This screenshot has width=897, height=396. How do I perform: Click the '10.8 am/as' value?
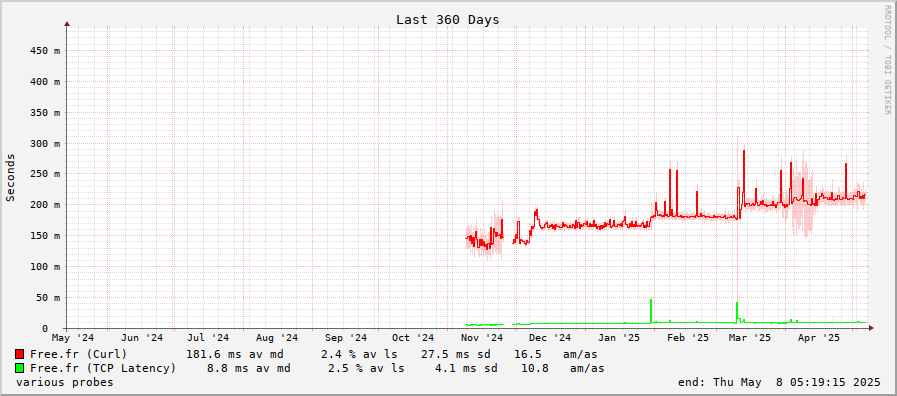coord(562,369)
